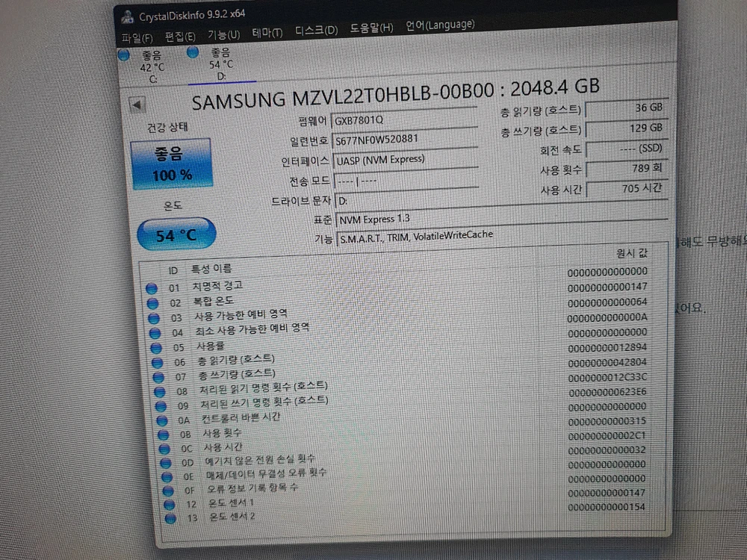747x560 pixels.
Task: Click status circle of row 12 온도 센서 1
Action: [x=169, y=504]
